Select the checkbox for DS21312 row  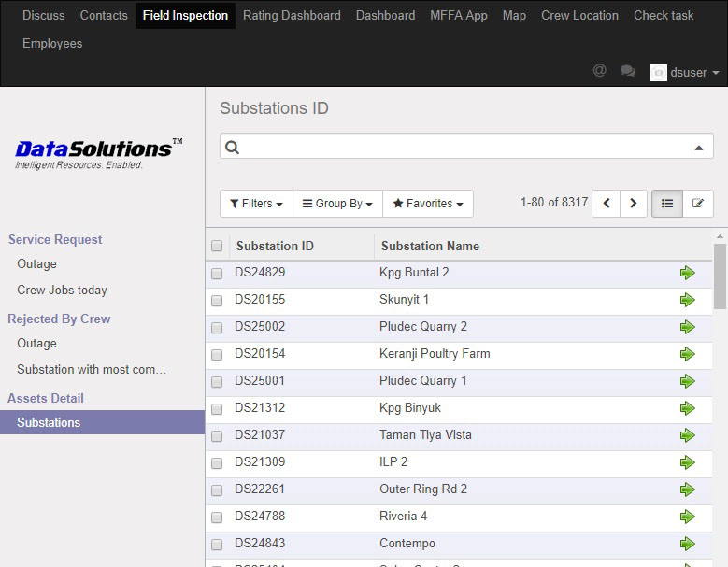(217, 409)
